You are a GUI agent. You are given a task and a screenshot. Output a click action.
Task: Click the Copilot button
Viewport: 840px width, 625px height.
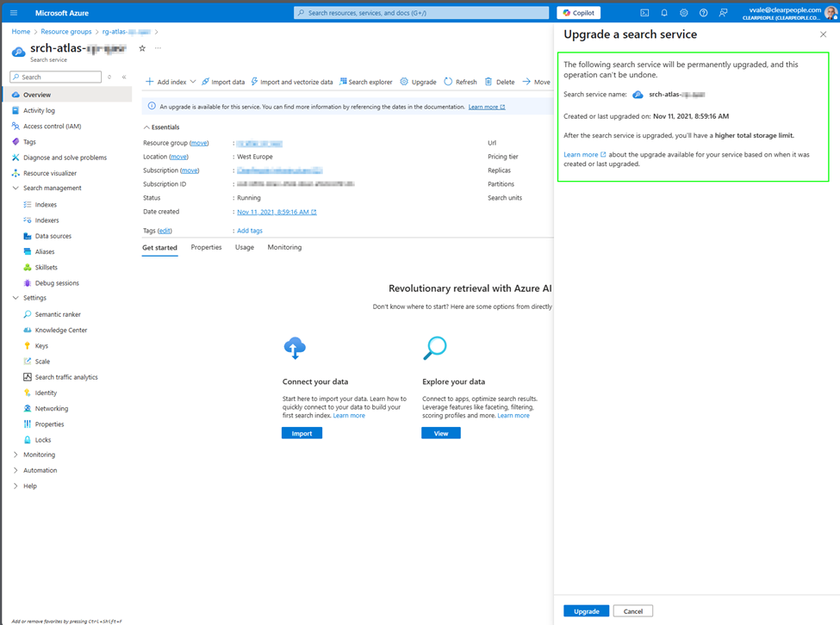579,13
